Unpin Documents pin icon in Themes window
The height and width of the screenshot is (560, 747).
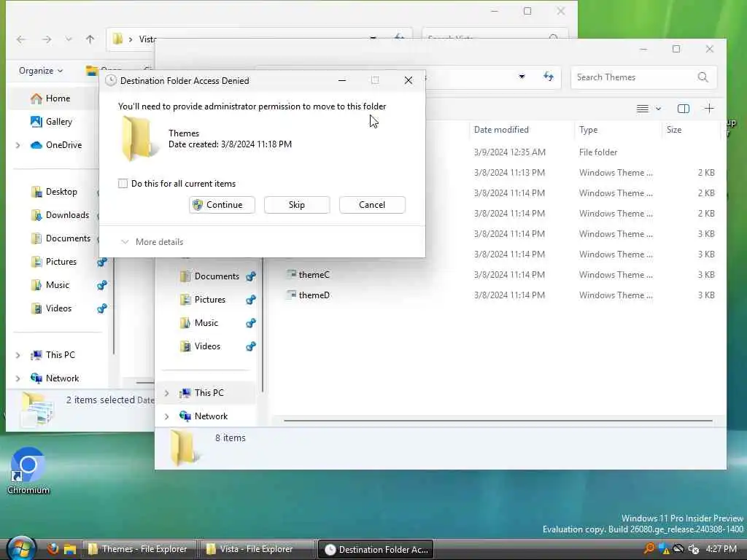251,276
